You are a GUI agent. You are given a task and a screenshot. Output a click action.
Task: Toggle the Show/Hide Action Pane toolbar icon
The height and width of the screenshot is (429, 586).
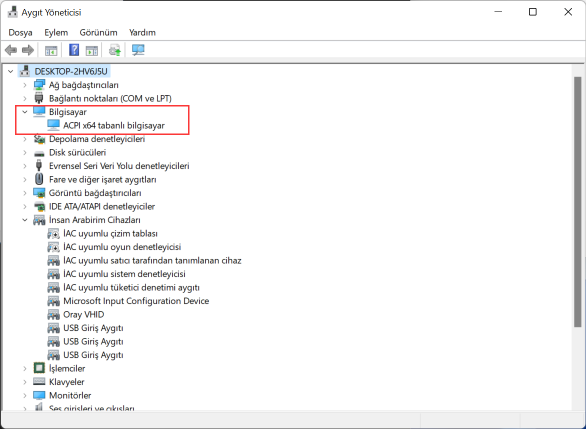[92, 50]
